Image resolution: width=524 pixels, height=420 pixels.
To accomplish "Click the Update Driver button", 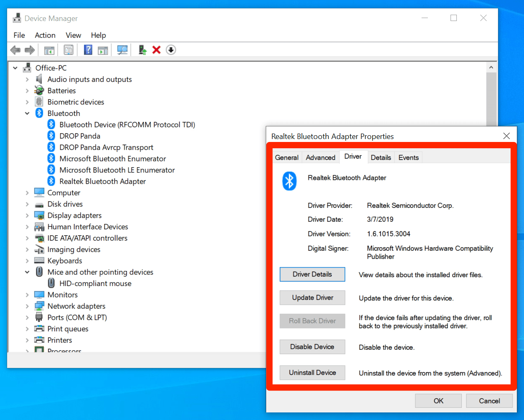I will (312, 298).
